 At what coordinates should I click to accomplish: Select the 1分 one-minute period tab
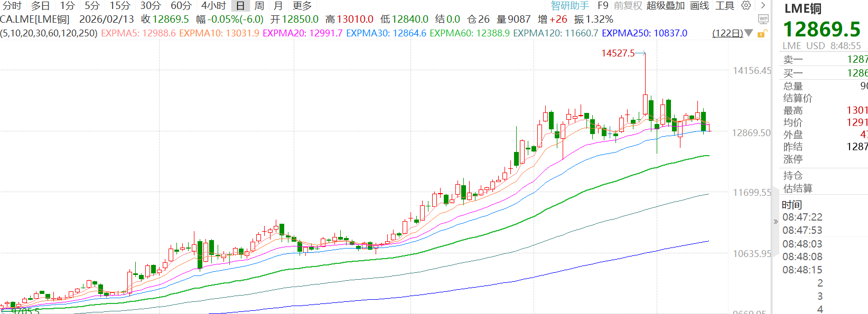point(68,5)
